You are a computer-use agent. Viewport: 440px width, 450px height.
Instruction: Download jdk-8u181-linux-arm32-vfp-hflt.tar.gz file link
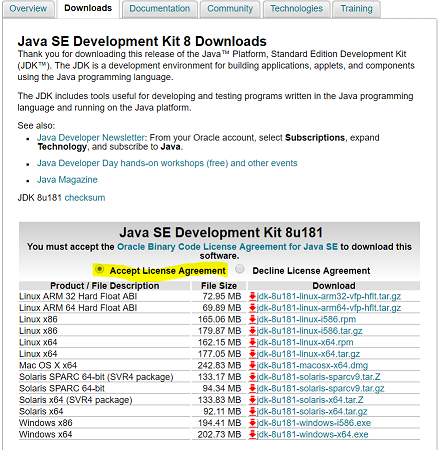tap(329, 296)
